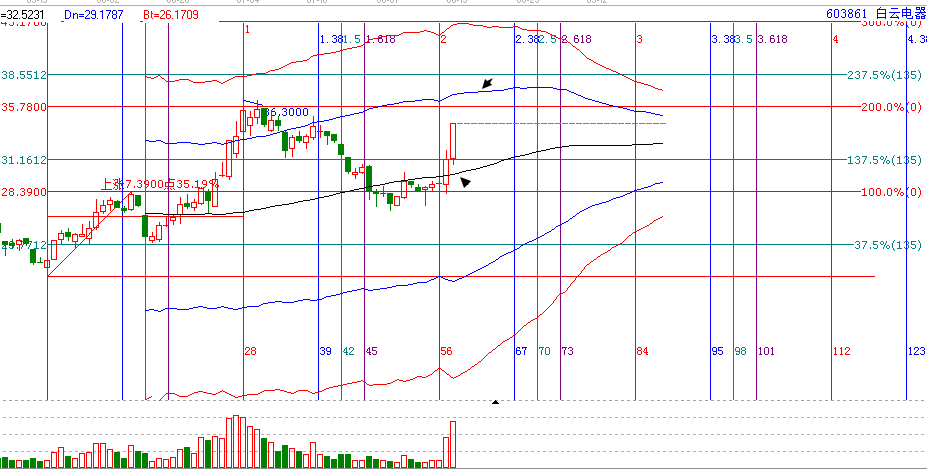Click the 38.5512 price axis label
The width and height of the screenshot is (927, 469).
click(24, 75)
